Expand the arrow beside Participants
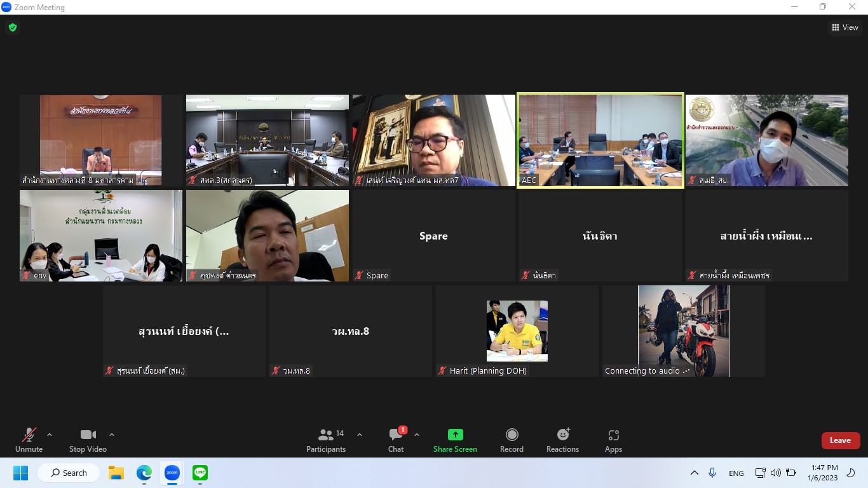This screenshot has width=868, height=488. [x=360, y=435]
